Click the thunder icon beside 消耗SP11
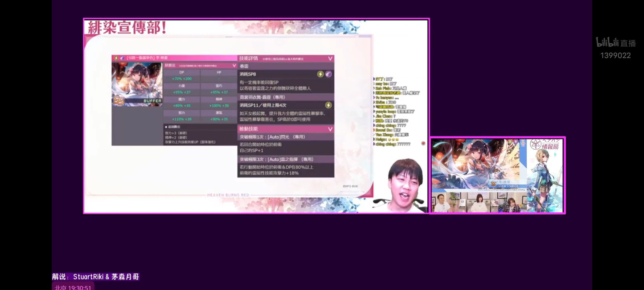644x290 pixels. [328, 105]
